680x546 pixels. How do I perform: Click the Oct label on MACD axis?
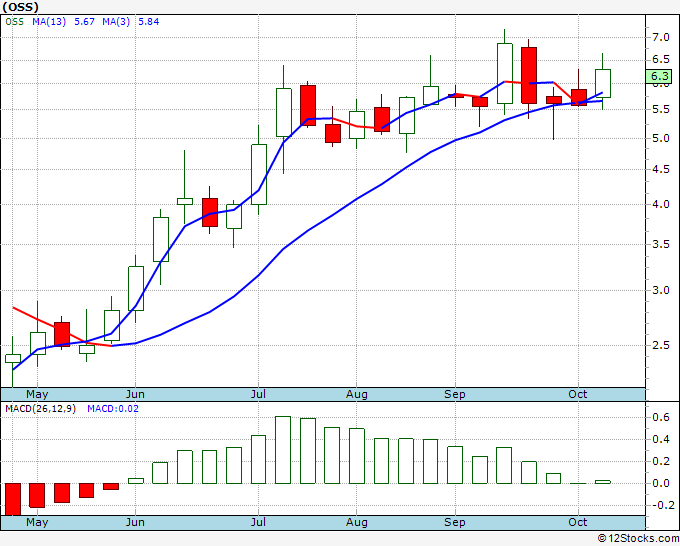pyautogui.click(x=578, y=522)
